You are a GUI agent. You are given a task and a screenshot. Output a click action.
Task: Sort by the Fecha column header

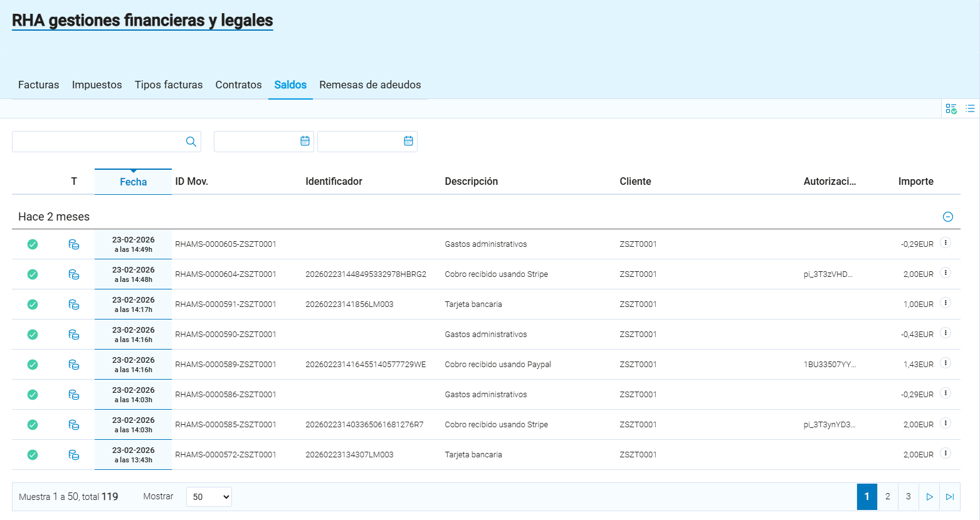(x=133, y=182)
